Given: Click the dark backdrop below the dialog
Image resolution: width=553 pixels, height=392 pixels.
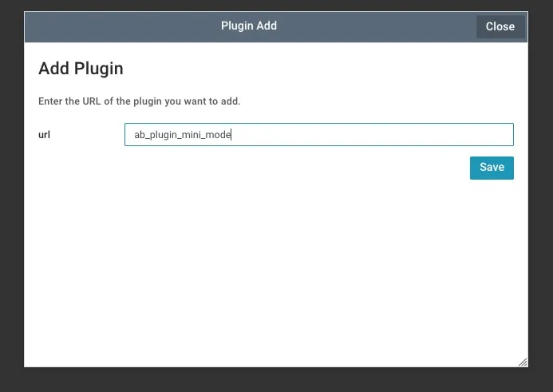Looking at the screenshot, I should pyautogui.click(x=276, y=380).
